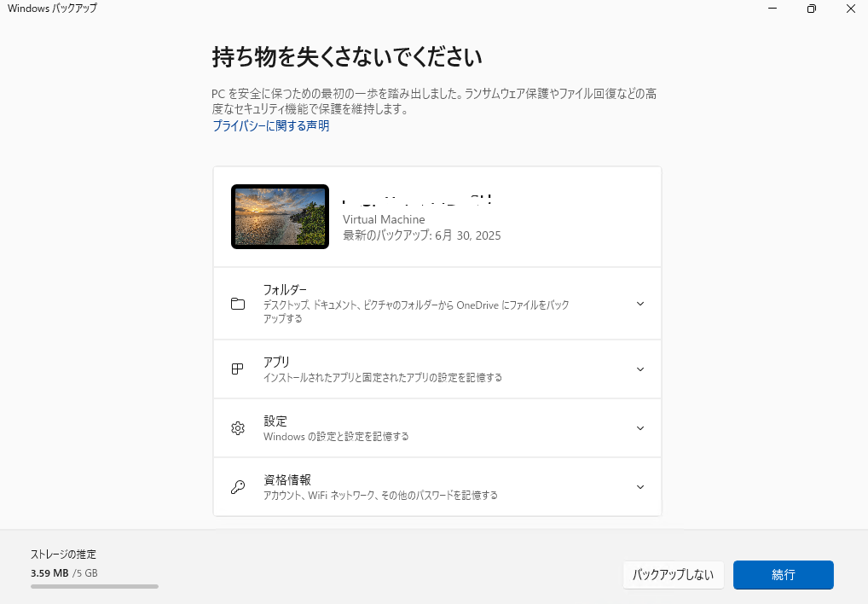Click the 設定 row title
Screen dimensions: 868x604
click(x=275, y=421)
